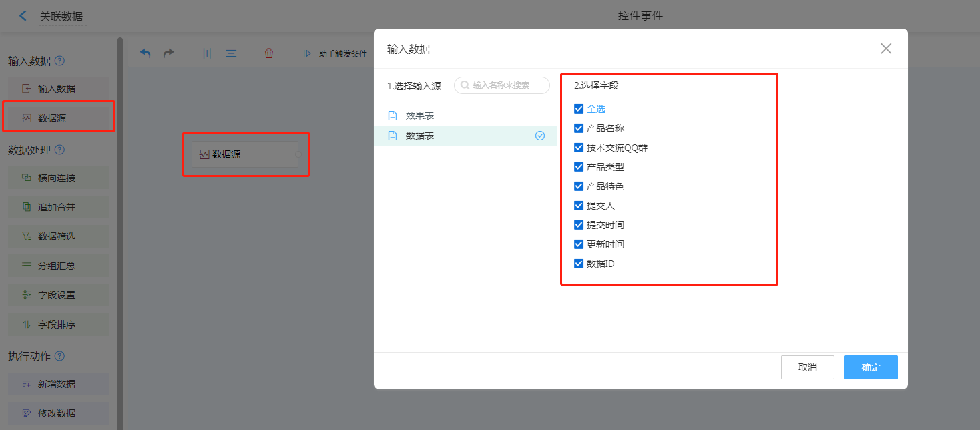
Task: Click the redo arrow in toolbar
Action: [x=169, y=53]
